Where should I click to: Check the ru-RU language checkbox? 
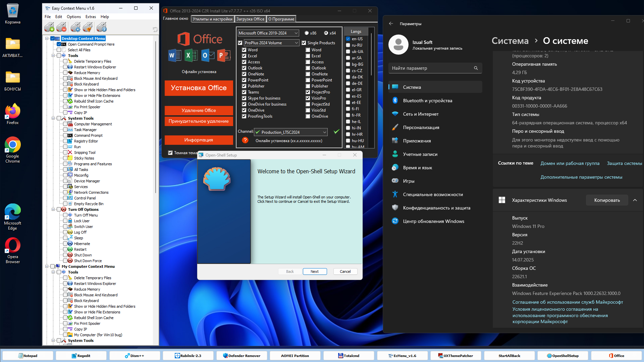pos(348,45)
